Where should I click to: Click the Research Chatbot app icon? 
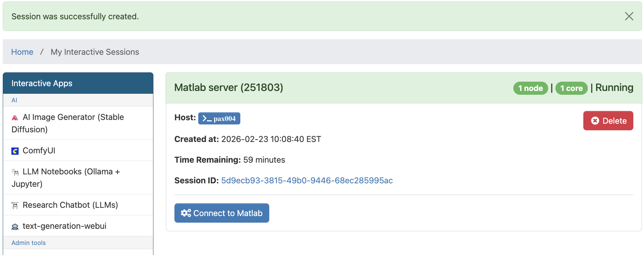pos(15,205)
